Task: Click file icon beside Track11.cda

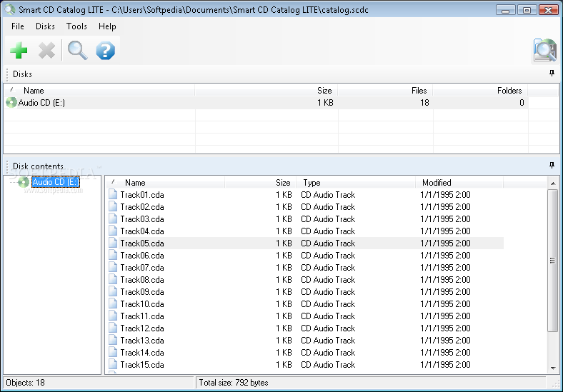Action: (x=113, y=316)
